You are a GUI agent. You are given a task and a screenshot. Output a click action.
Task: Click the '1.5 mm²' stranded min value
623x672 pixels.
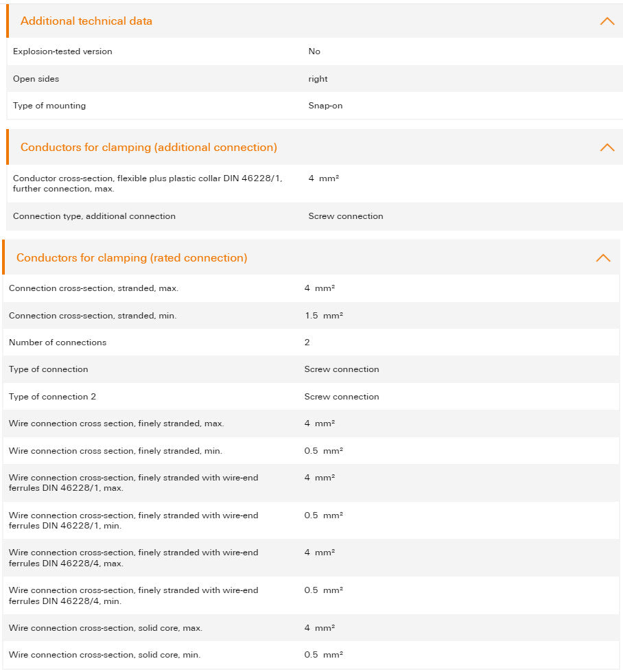coord(323,316)
